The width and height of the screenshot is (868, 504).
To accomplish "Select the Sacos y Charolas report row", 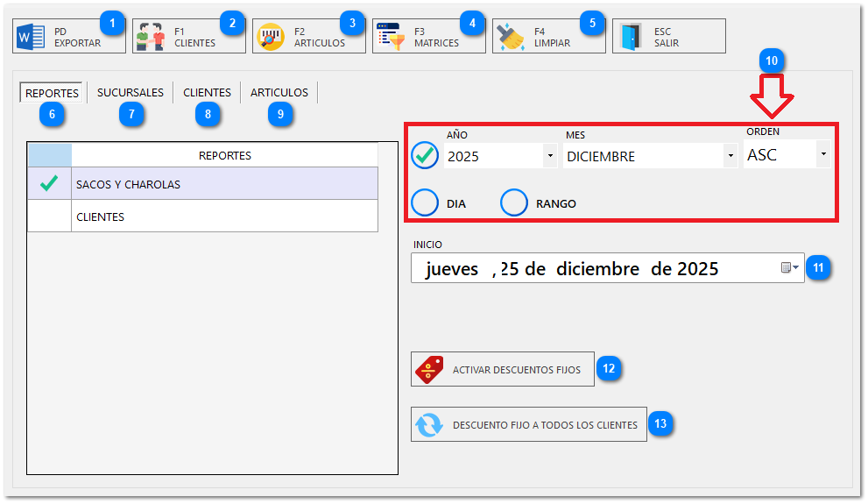I will point(202,183).
